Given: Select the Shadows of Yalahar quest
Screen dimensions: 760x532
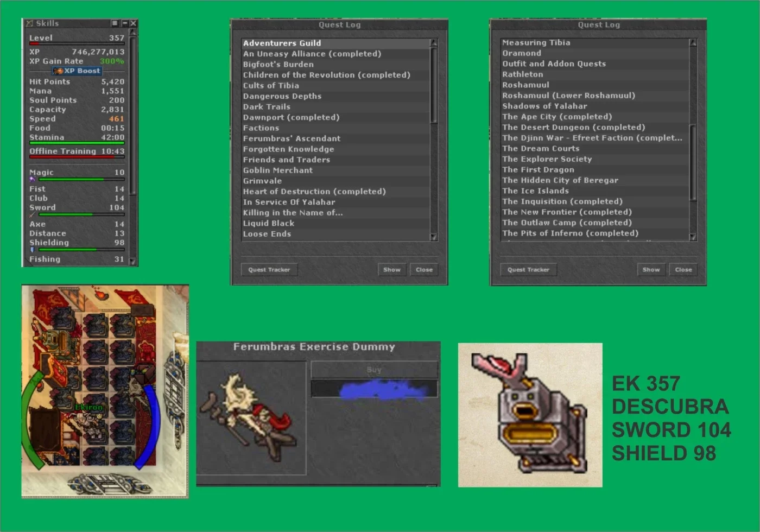Looking at the screenshot, I should [595, 106].
